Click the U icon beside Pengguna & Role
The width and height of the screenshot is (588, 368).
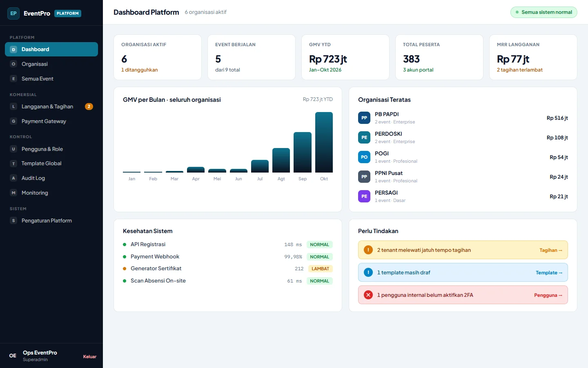click(13, 149)
